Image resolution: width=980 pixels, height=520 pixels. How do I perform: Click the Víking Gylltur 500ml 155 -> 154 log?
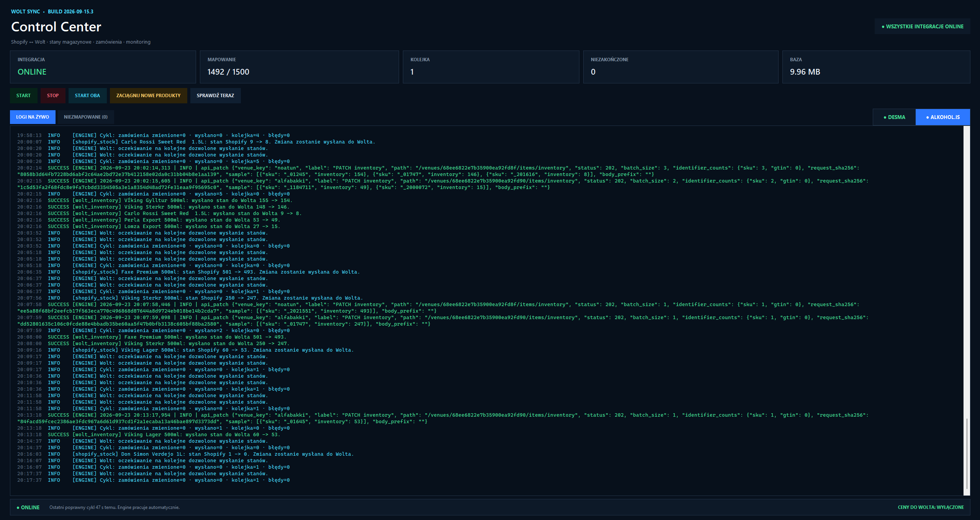(155, 201)
